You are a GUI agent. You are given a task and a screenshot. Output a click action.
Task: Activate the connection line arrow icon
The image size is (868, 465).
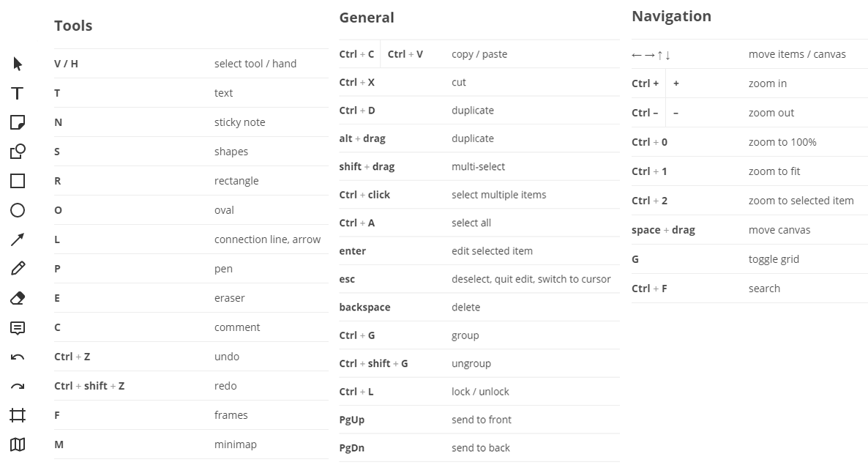click(18, 239)
